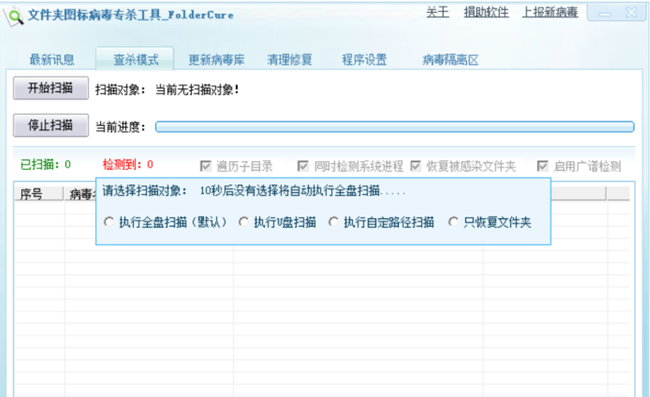Image resolution: width=650 pixels, height=397 pixels.
Task: Select 执行自定路径扫描 radio option
Action: point(333,222)
